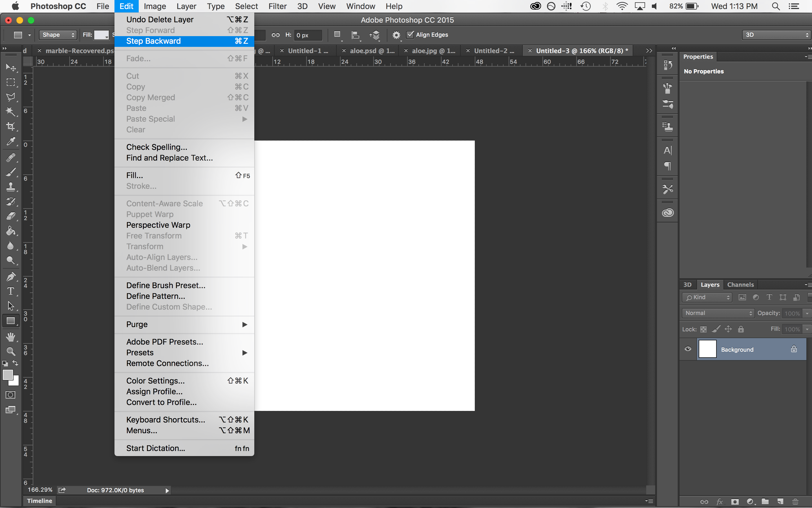812x508 pixels.
Task: Open the Paragraph panel icon
Action: click(x=667, y=166)
